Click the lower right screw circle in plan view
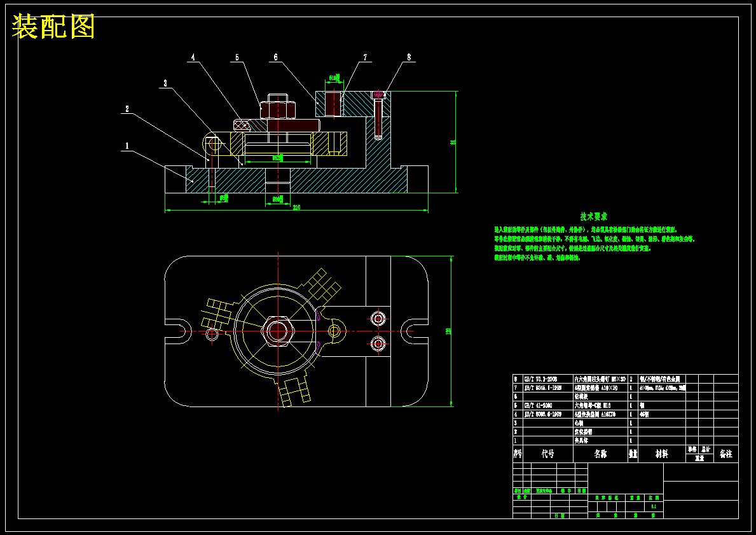This screenshot has width=756, height=535. [x=378, y=344]
